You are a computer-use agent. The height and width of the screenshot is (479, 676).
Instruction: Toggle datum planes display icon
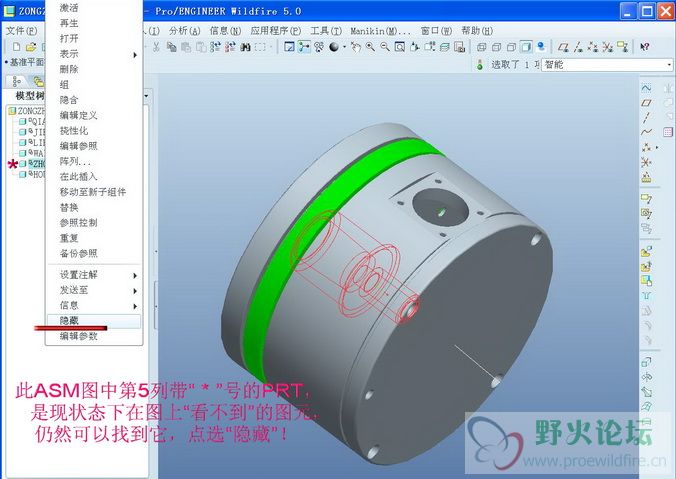[x=563, y=47]
